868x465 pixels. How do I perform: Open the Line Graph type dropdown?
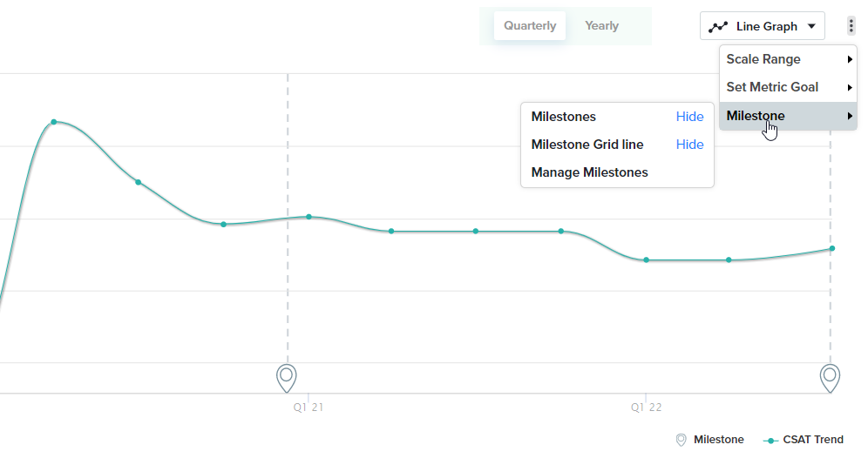click(763, 26)
